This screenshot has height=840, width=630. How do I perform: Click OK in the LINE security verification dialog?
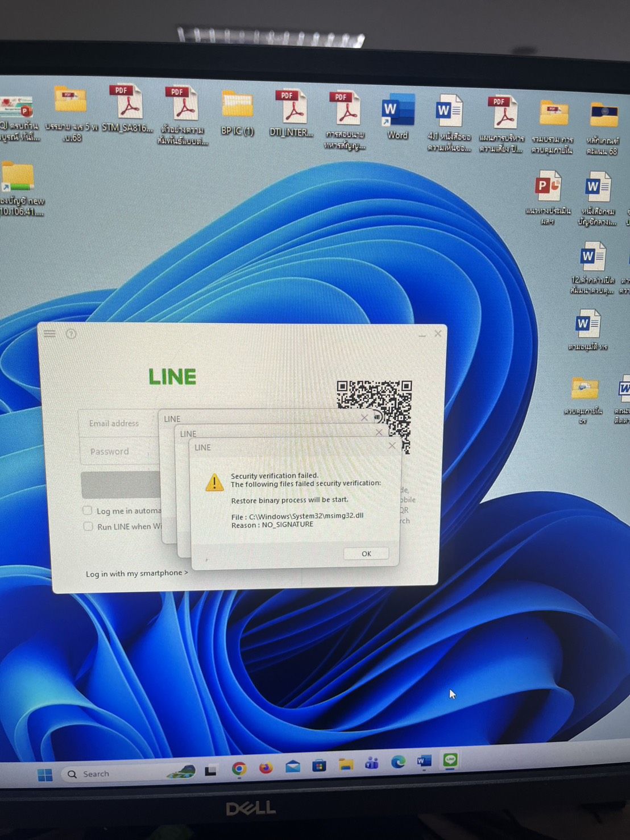366,553
